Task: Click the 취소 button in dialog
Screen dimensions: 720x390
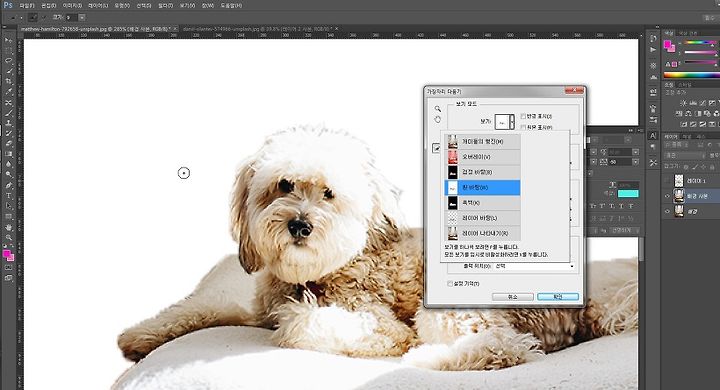Action: click(512, 297)
